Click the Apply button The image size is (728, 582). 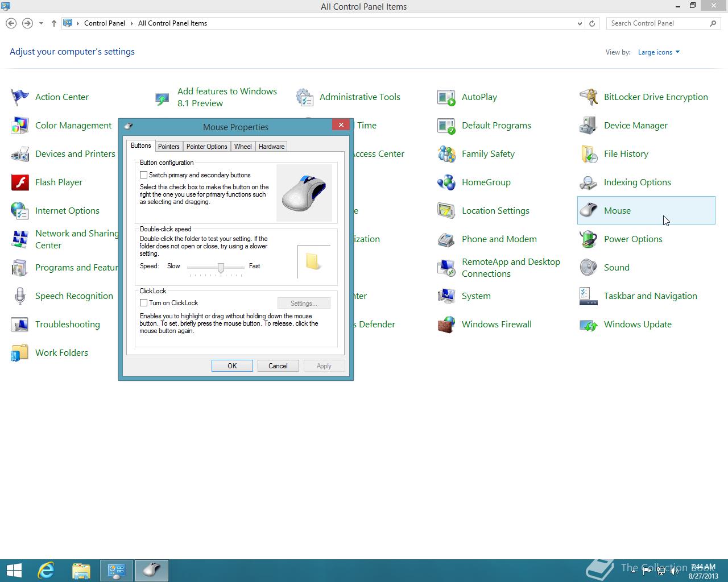(324, 366)
